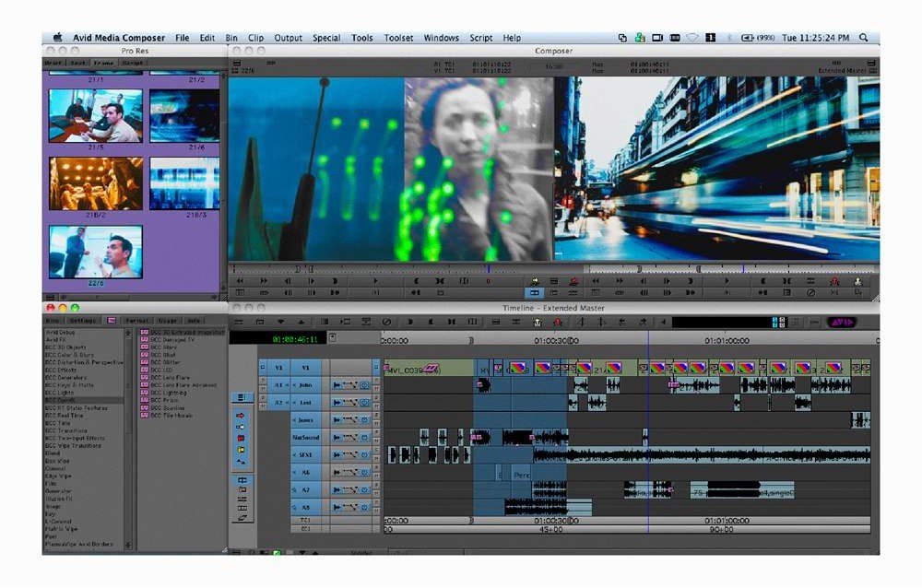
Task: Open the Toolset menu
Action: point(398,38)
